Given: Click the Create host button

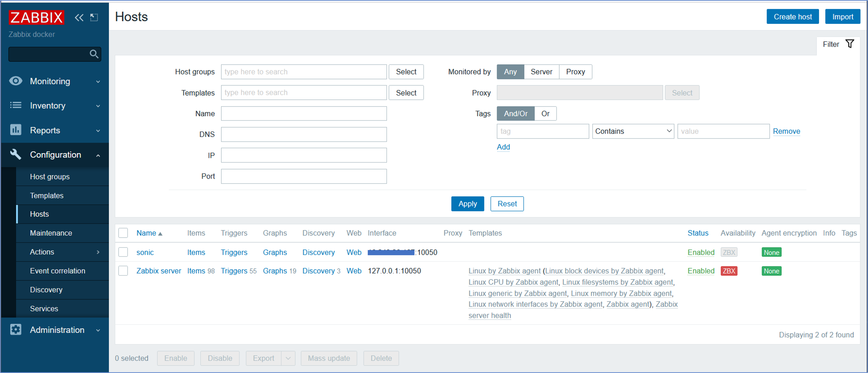Looking at the screenshot, I should tap(792, 16).
